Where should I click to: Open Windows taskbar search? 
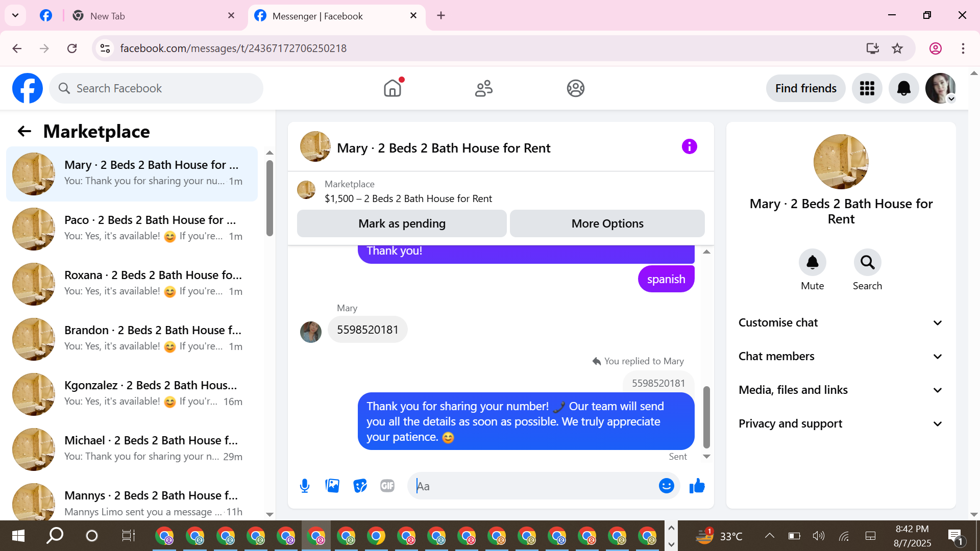(55, 536)
